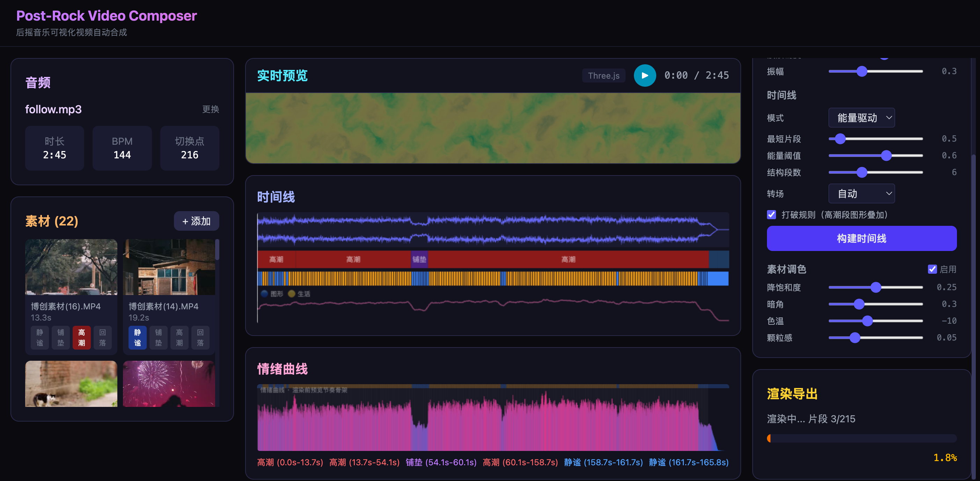Toggle 高潮 tag on 博创素材(16).MP4
Viewport: 980px width, 481px height.
(81, 337)
